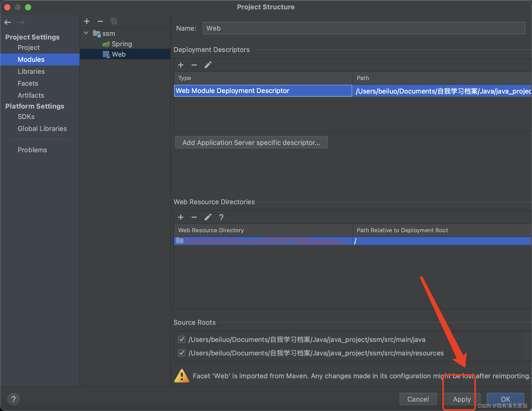Open the Artifacts settings section
This screenshot has height=411, width=532.
click(31, 95)
